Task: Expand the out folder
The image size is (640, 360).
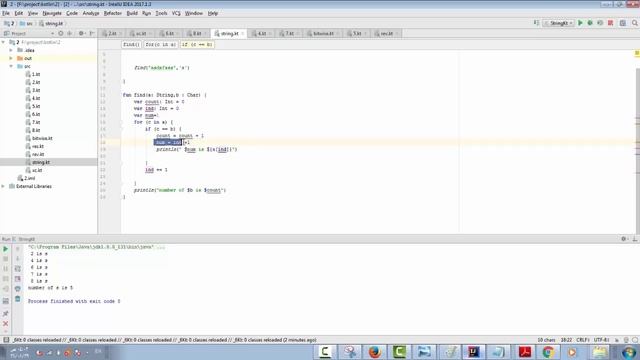Action: point(11,58)
